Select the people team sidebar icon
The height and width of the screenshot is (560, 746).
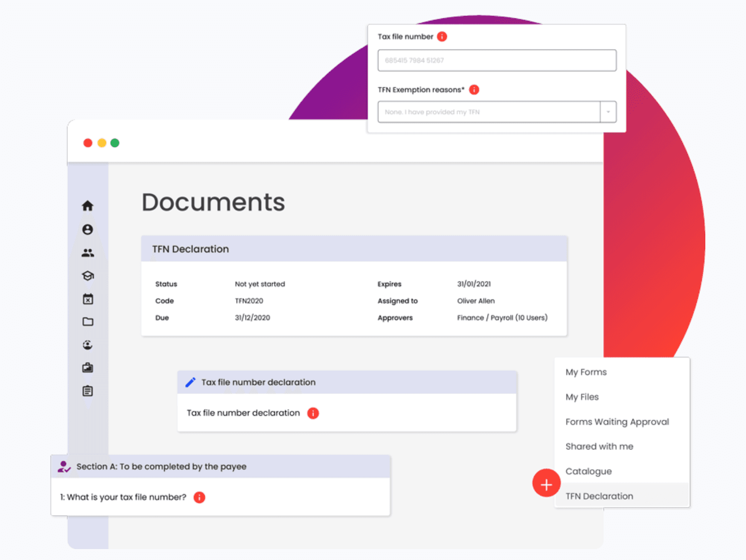[x=88, y=253]
